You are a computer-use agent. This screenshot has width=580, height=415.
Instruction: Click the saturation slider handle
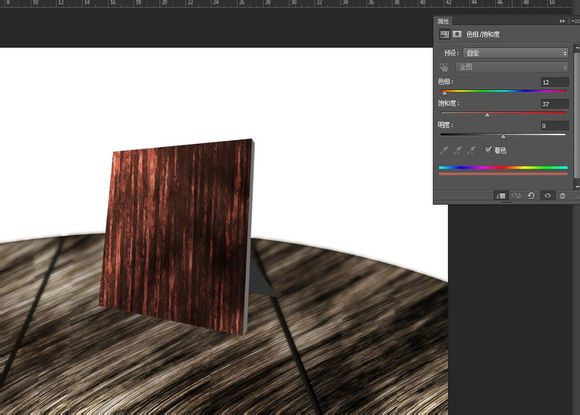tap(487, 115)
